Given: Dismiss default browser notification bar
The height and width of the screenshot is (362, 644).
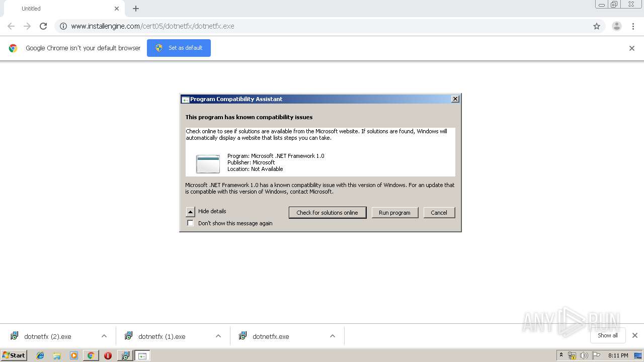Looking at the screenshot, I should 632,48.
